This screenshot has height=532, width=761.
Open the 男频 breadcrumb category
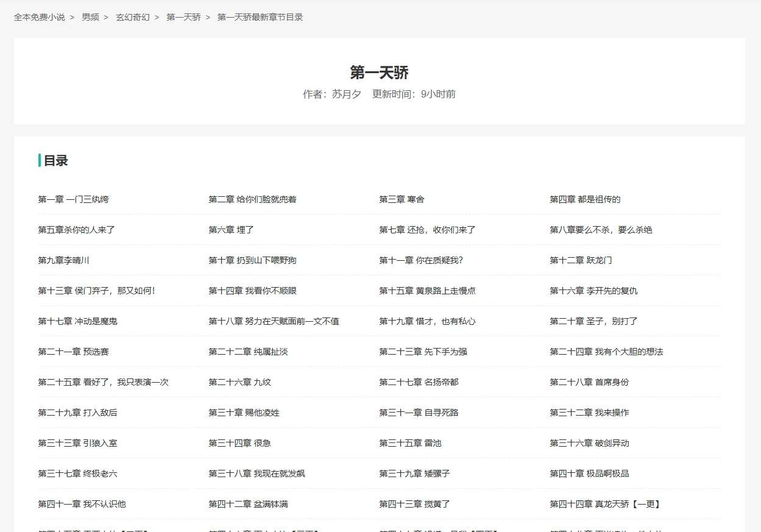[90, 17]
